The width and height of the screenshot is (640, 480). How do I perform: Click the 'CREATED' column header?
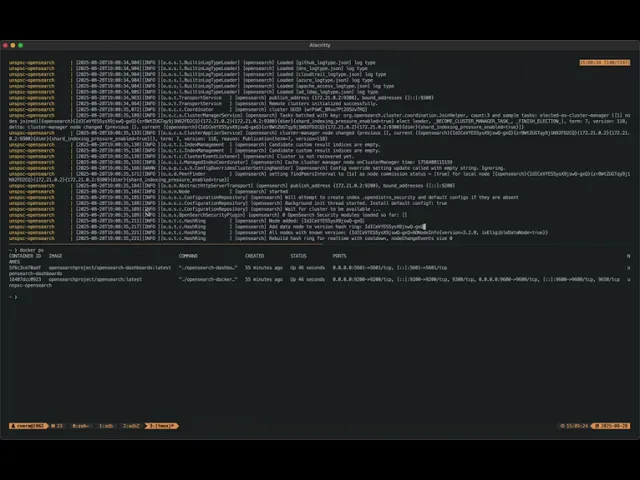254,256
